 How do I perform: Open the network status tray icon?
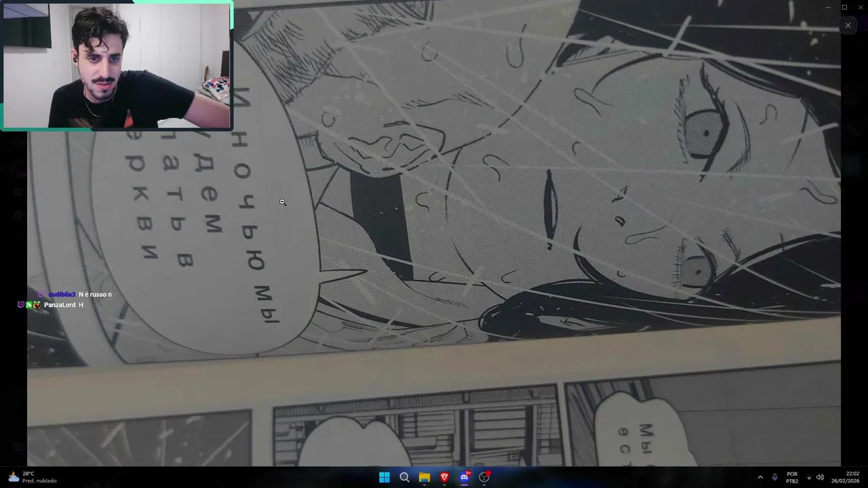click(x=808, y=477)
